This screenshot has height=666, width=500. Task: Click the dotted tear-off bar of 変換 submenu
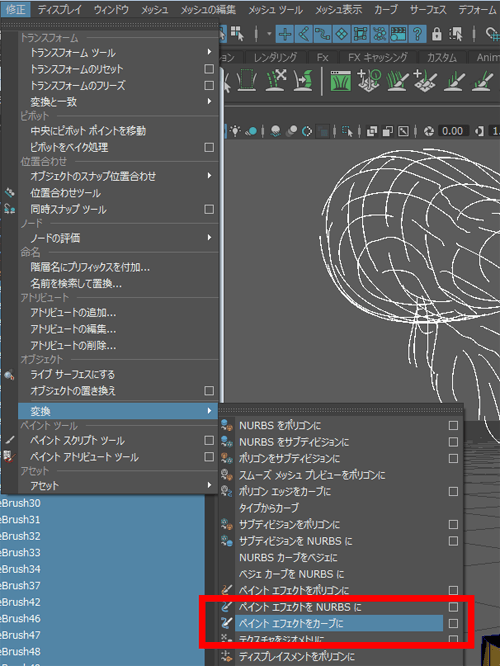click(x=340, y=410)
